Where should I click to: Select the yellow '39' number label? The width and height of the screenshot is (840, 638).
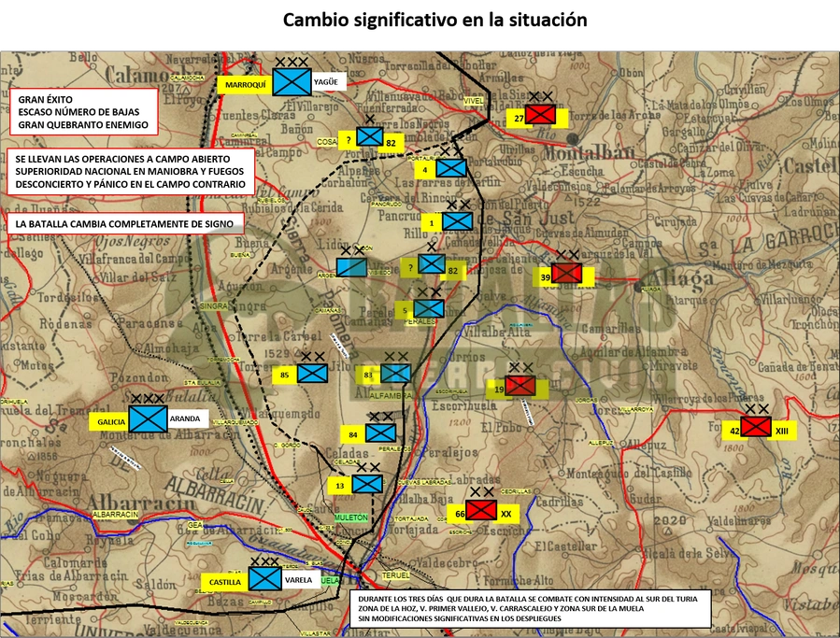tap(545, 277)
